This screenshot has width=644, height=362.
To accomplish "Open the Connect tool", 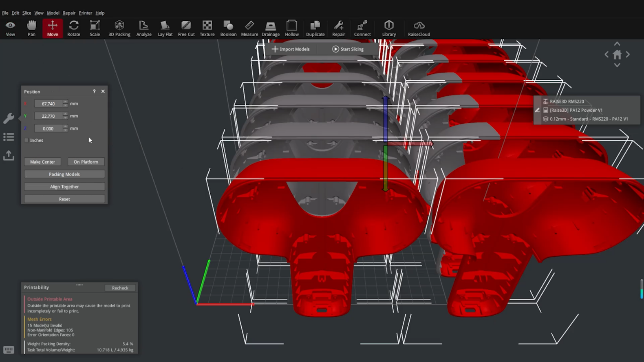I will click(362, 29).
